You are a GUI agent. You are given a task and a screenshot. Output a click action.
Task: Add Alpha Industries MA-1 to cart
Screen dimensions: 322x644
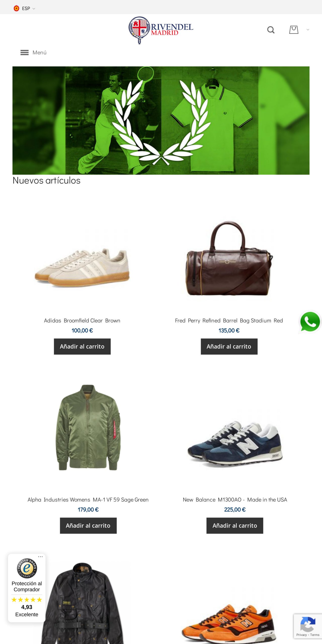[x=88, y=526]
